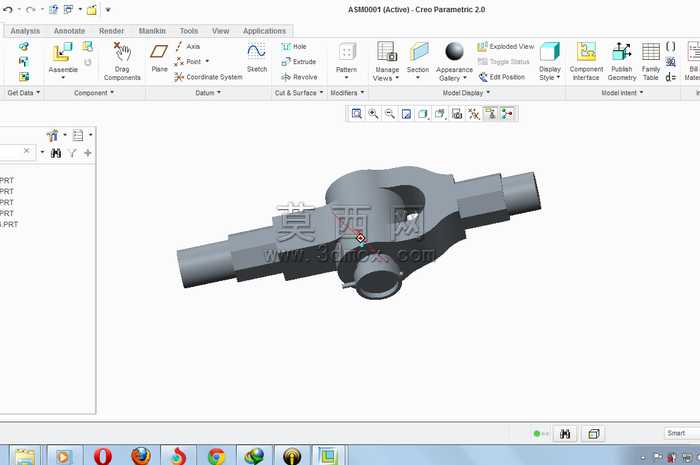Toggle spin center display
This screenshot has width=700, height=465.
[x=507, y=114]
